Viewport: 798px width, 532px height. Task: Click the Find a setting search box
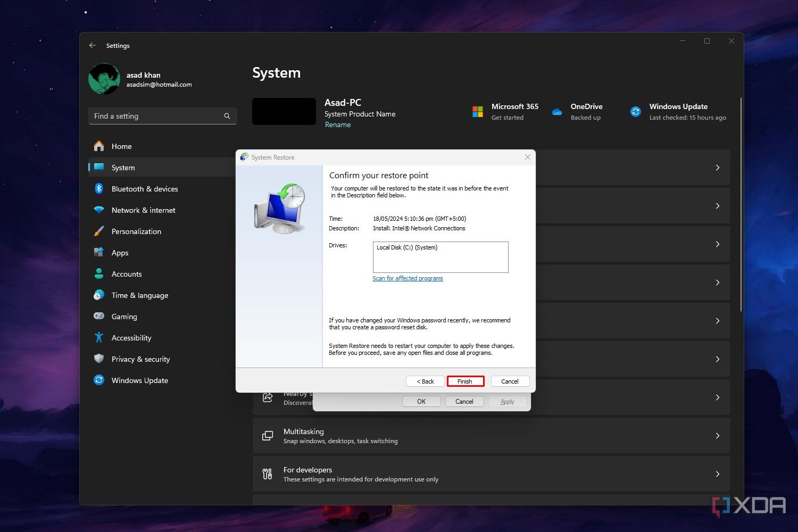coord(162,116)
